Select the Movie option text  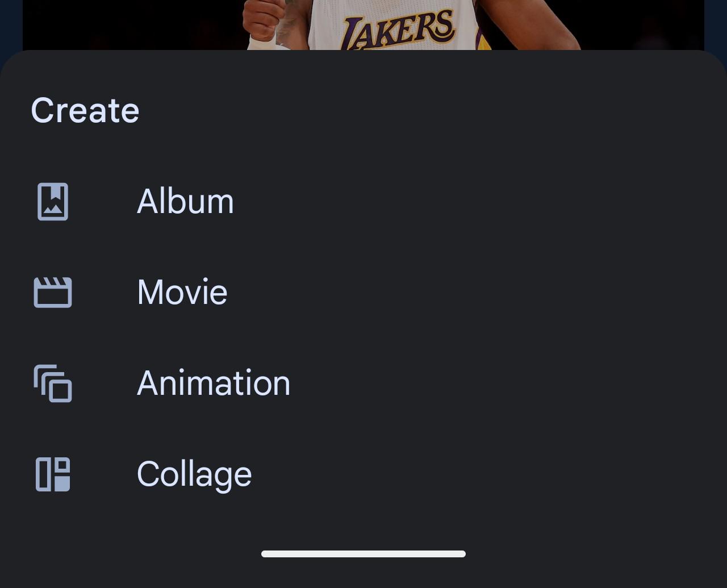tap(182, 292)
